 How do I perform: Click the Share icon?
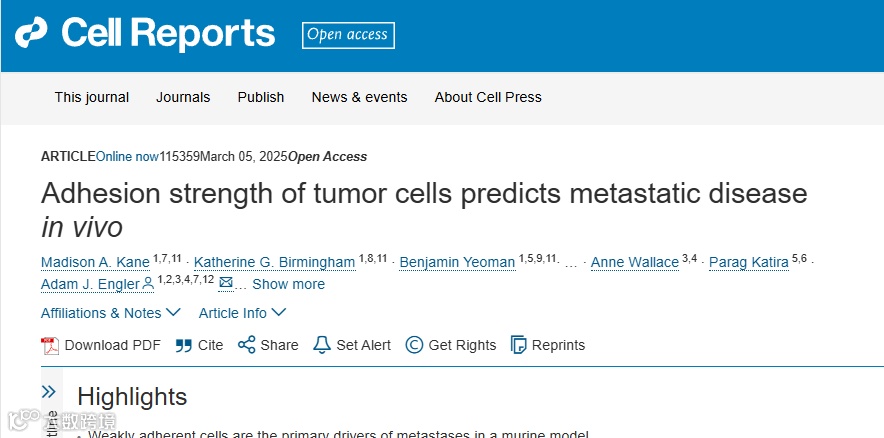click(x=246, y=345)
